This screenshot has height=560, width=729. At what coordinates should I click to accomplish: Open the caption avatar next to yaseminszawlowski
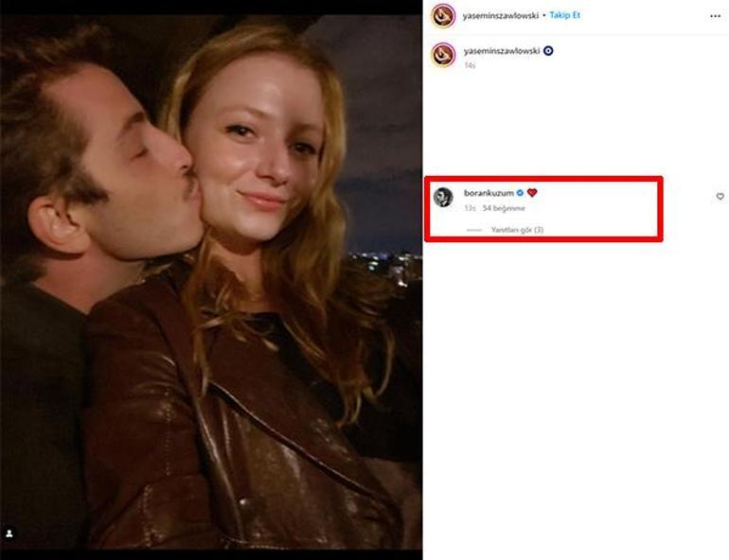pyautogui.click(x=443, y=54)
